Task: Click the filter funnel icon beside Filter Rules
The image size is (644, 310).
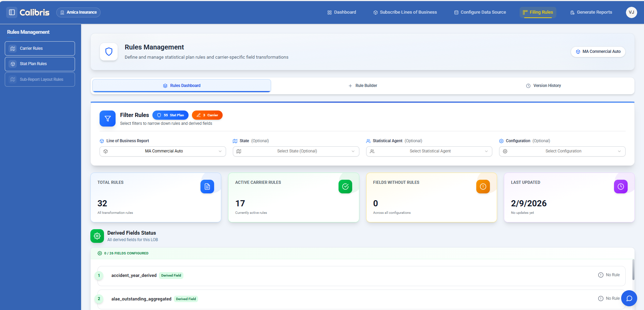Action: pyautogui.click(x=107, y=118)
